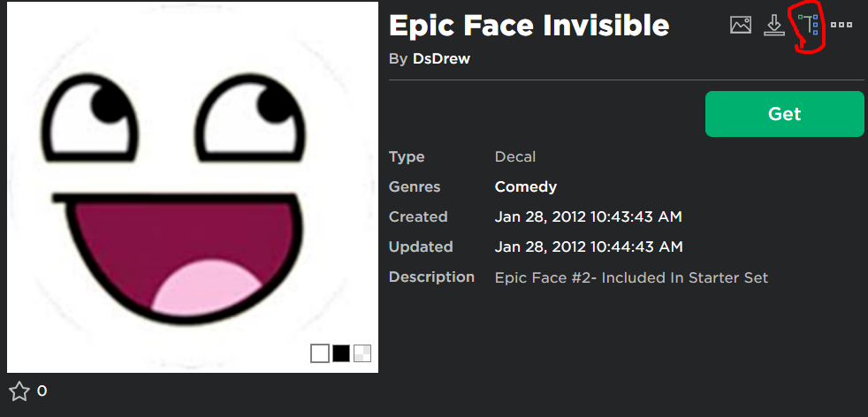
Task: Click the favorites count number
Action: coord(42,390)
